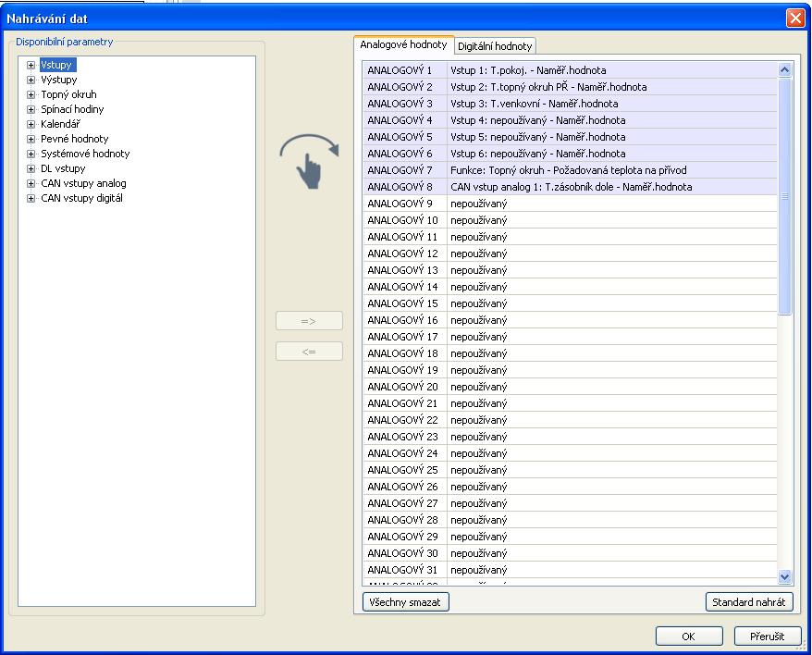Select the ANALOGOVÝ 25 row
Image resolution: width=812 pixels, height=655 pixels.
click(571, 469)
